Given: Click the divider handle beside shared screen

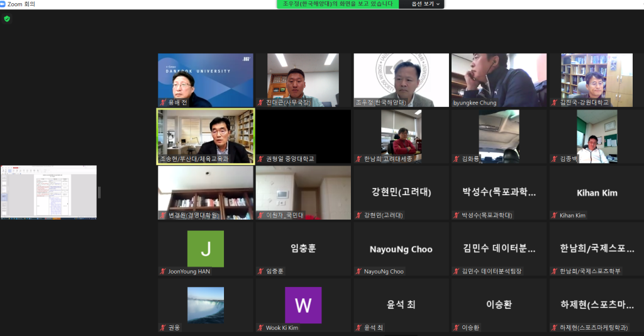Looking at the screenshot, I should pos(99,192).
